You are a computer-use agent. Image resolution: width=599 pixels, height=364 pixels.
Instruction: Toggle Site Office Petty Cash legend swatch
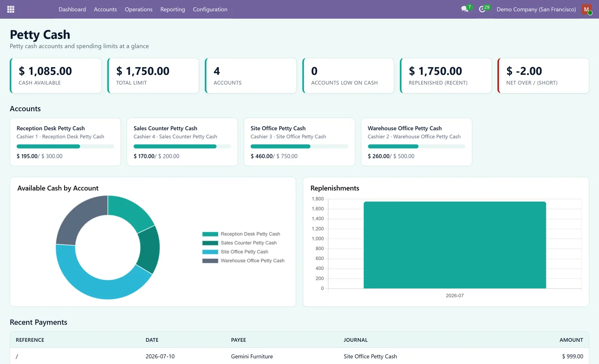210,252
